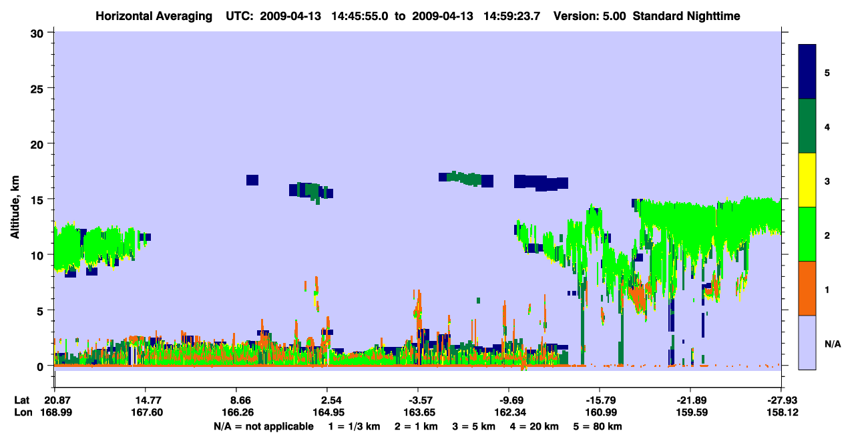Image resolution: width=868 pixels, height=445 pixels.
Task: Click longitude tick value 166.26
Action: tap(238, 413)
